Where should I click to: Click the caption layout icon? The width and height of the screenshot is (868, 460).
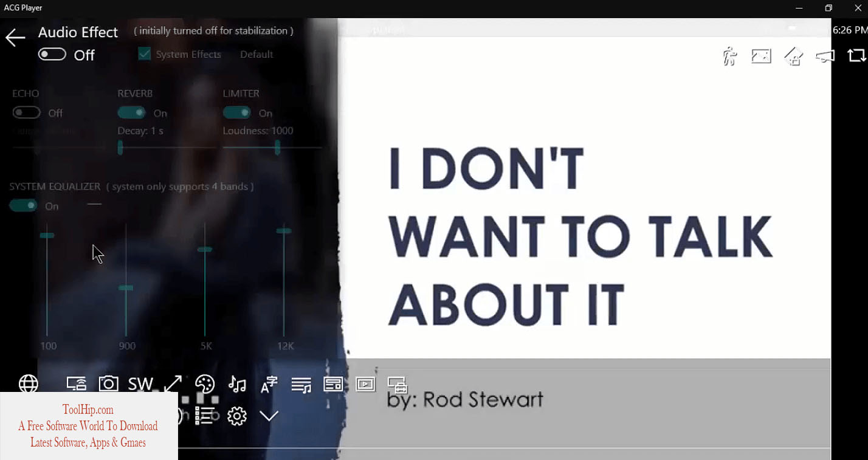click(x=333, y=384)
